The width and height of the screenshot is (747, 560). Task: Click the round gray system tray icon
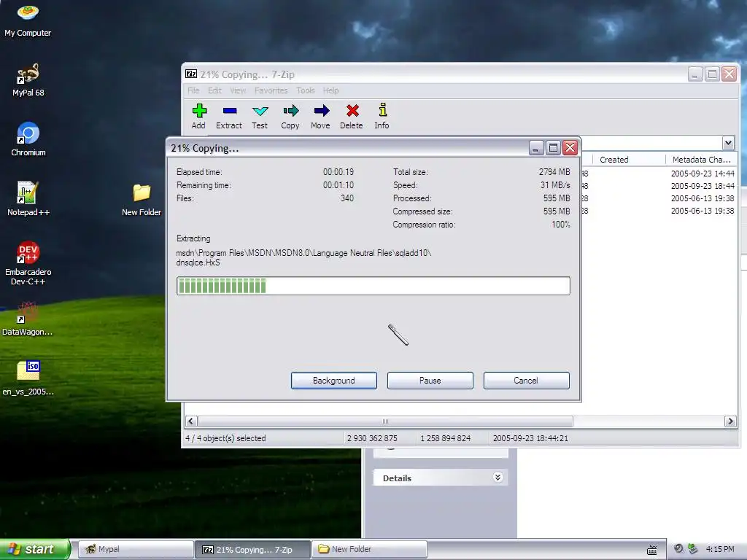click(x=679, y=548)
